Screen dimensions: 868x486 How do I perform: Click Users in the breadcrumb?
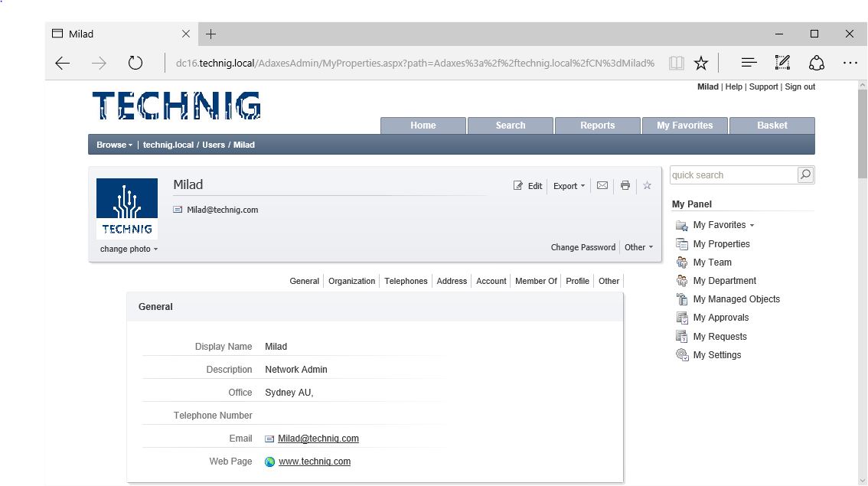tap(213, 145)
